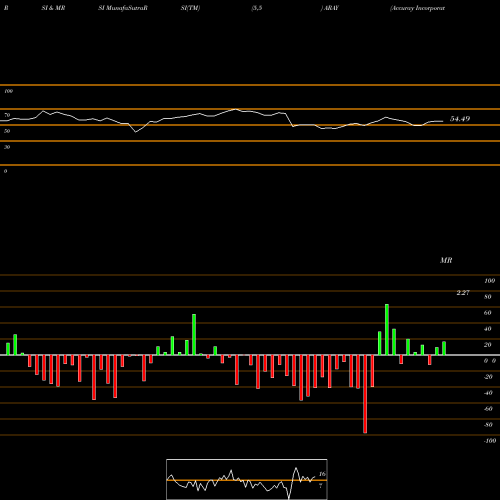500x500 pixels.
Task: Select the MR indicator label
Action: coord(446,260)
